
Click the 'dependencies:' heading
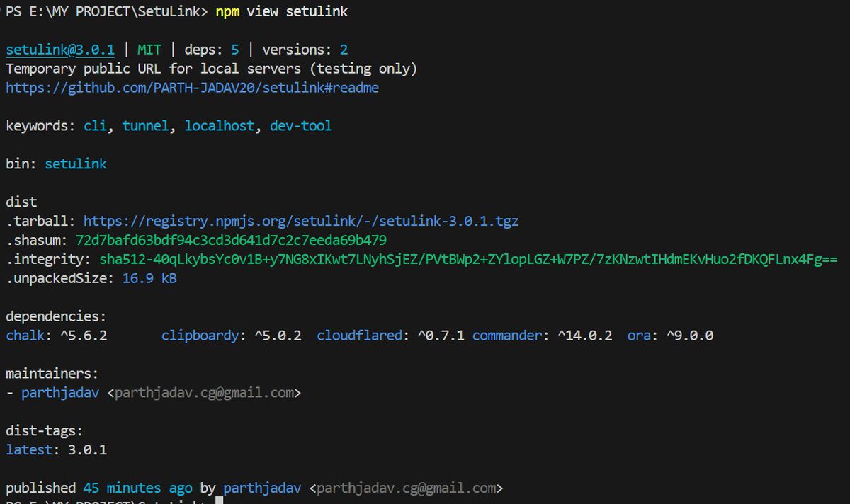[x=57, y=316]
